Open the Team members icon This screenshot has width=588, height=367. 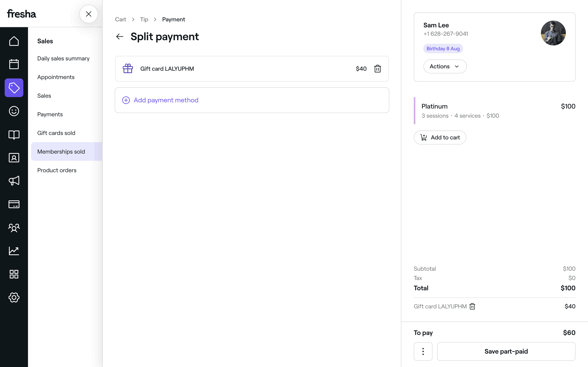[14, 228]
